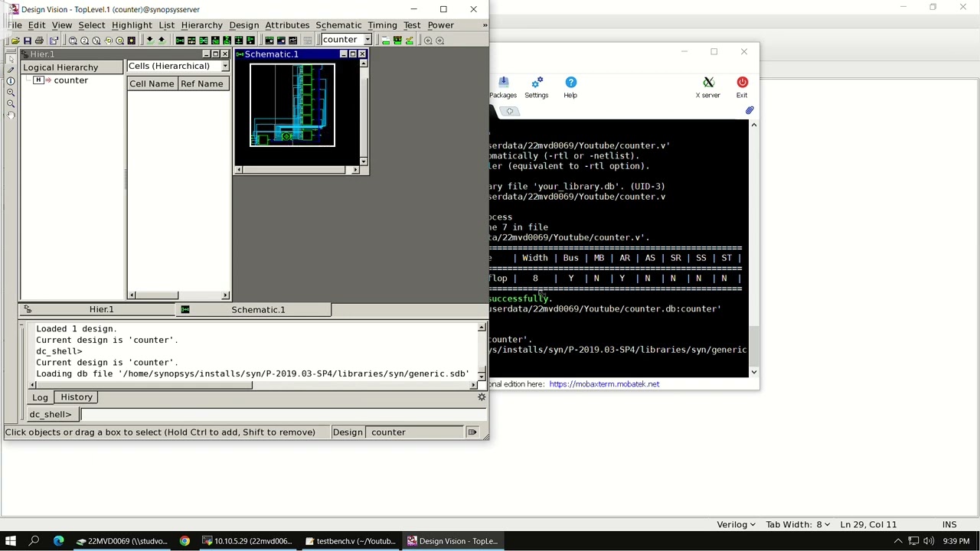Click the push down hierarchy arrow icon
The width and height of the screenshot is (980, 551).
coord(149,41)
